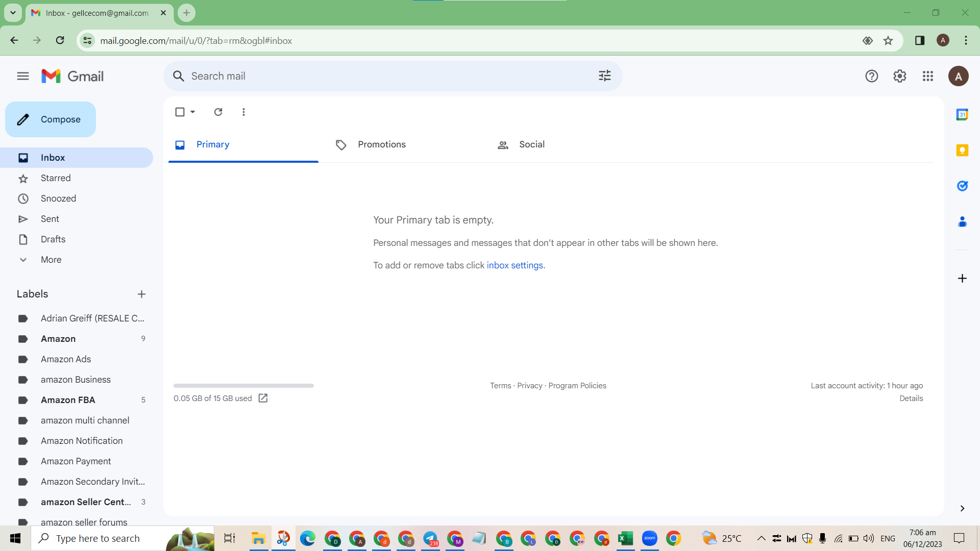Viewport: 980px width, 551px height.
Task: Switch to the Primary tab
Action: pyautogui.click(x=243, y=144)
